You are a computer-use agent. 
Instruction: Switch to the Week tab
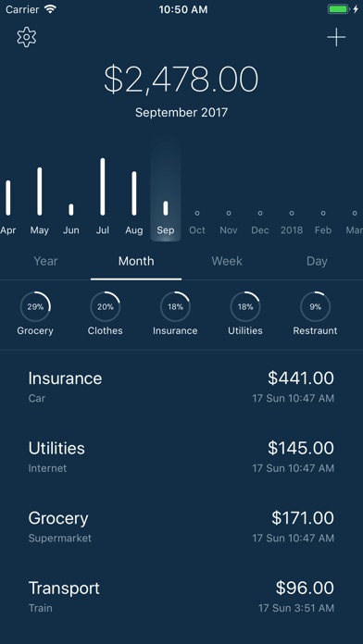pyautogui.click(x=227, y=261)
